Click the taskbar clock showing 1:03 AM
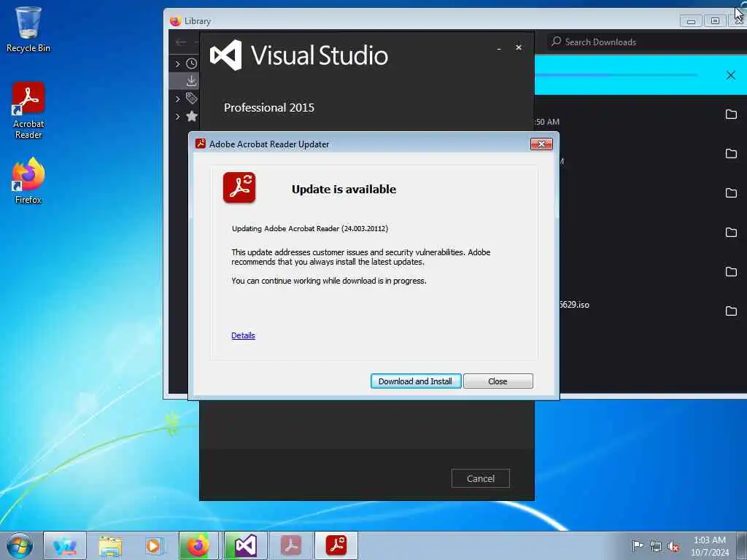The height and width of the screenshot is (560, 747). pyautogui.click(x=710, y=545)
